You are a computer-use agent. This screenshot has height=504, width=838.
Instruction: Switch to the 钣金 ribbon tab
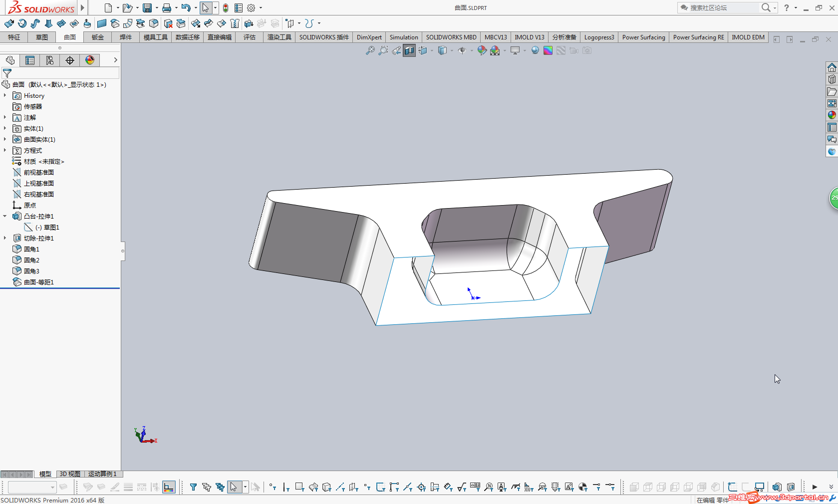coord(98,37)
